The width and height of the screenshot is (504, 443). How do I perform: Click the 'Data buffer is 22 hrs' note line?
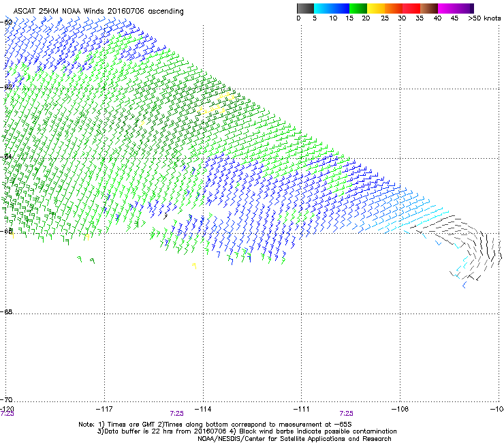(247, 431)
